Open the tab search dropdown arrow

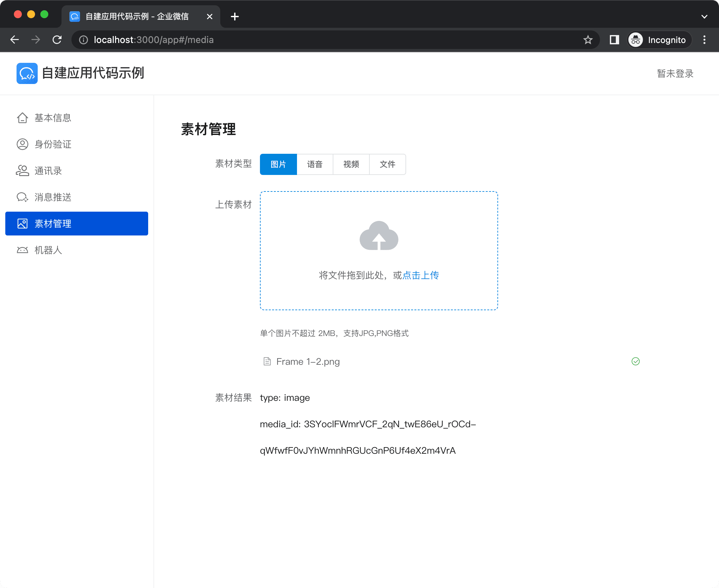704,17
